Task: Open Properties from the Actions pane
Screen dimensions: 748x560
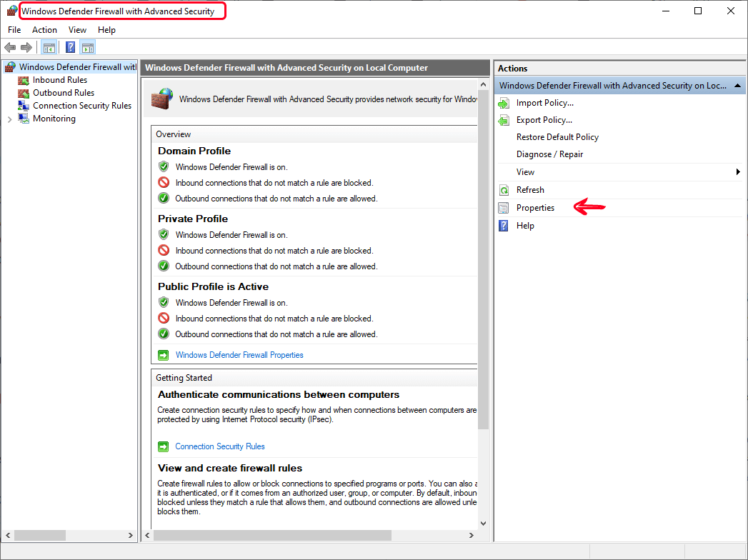Action: pos(535,208)
